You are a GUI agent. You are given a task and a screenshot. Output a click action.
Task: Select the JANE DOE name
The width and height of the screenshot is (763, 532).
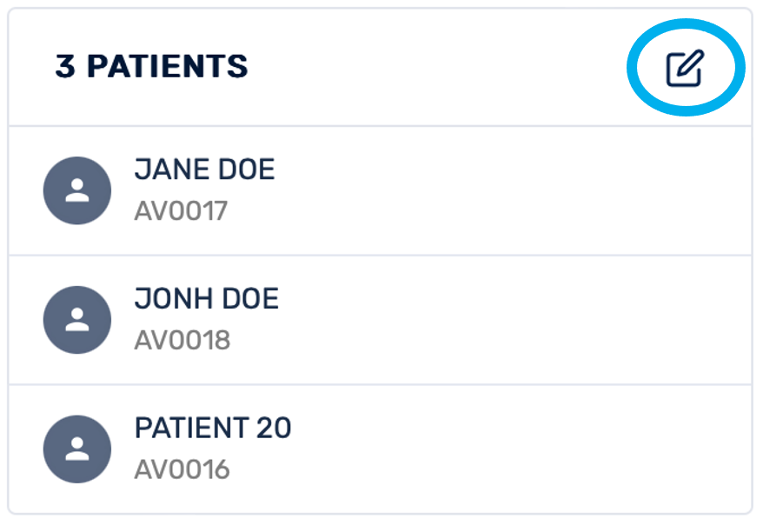pos(204,170)
